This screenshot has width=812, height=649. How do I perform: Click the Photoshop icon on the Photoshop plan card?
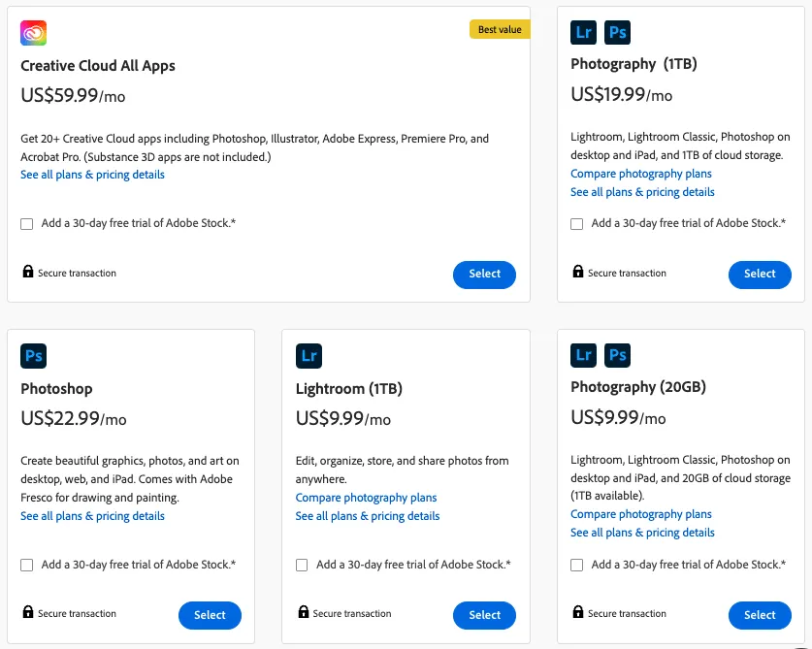(x=33, y=356)
